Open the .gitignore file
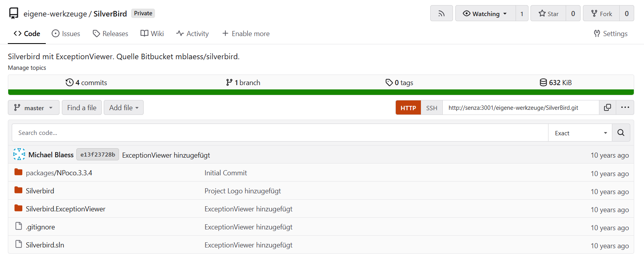 coord(40,227)
